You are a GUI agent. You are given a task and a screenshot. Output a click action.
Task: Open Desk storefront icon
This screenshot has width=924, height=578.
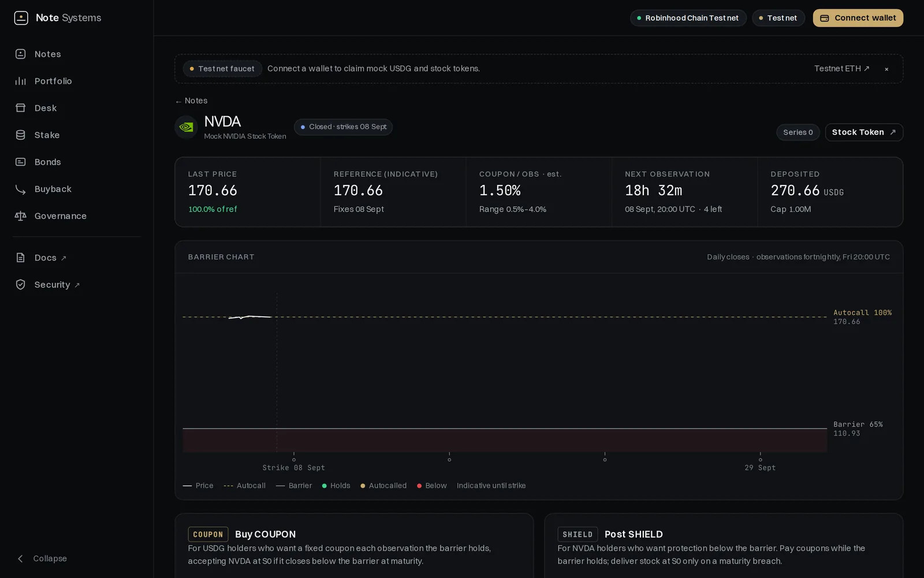[x=21, y=108]
